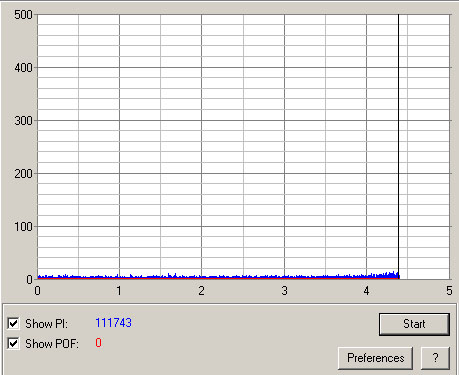Click the 200 label on vertical axis
Screen dimensions: 459x375
coord(23,174)
